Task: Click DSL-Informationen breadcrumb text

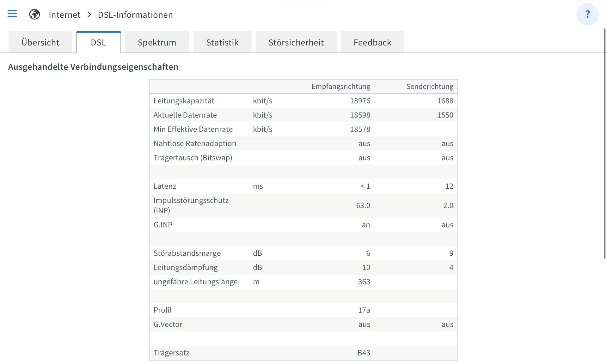Action: point(135,15)
